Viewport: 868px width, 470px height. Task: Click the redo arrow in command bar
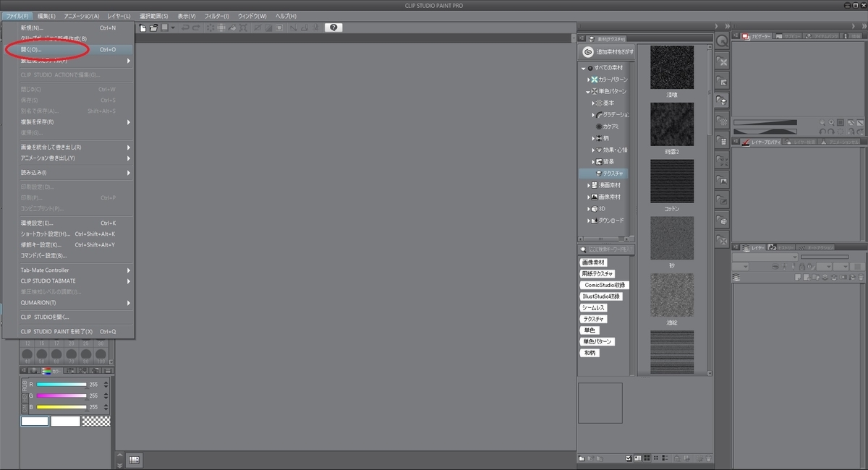pyautogui.click(x=196, y=27)
